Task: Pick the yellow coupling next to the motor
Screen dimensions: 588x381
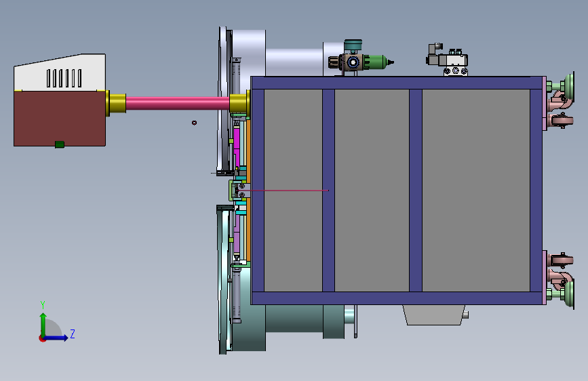Action: coord(116,103)
